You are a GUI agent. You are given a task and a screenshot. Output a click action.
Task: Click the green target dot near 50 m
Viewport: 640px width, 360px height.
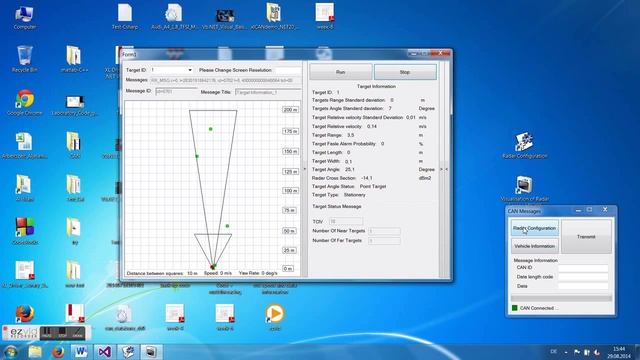click(227, 226)
